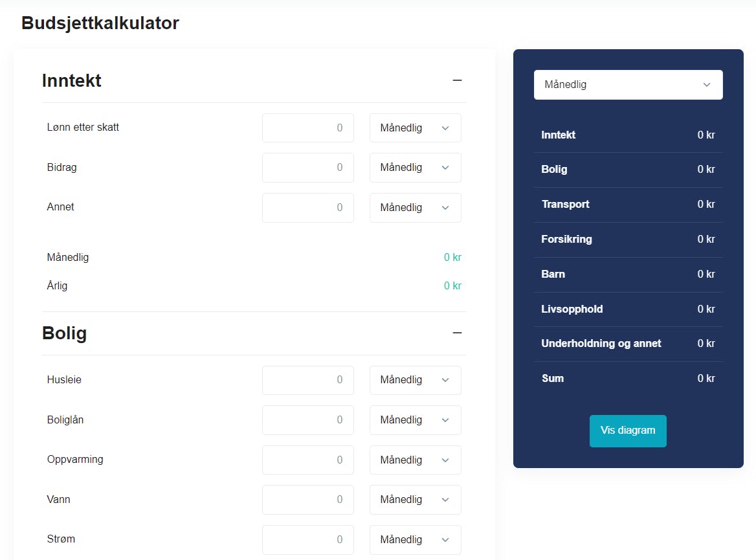Click the Bidrag amount field

308,167
